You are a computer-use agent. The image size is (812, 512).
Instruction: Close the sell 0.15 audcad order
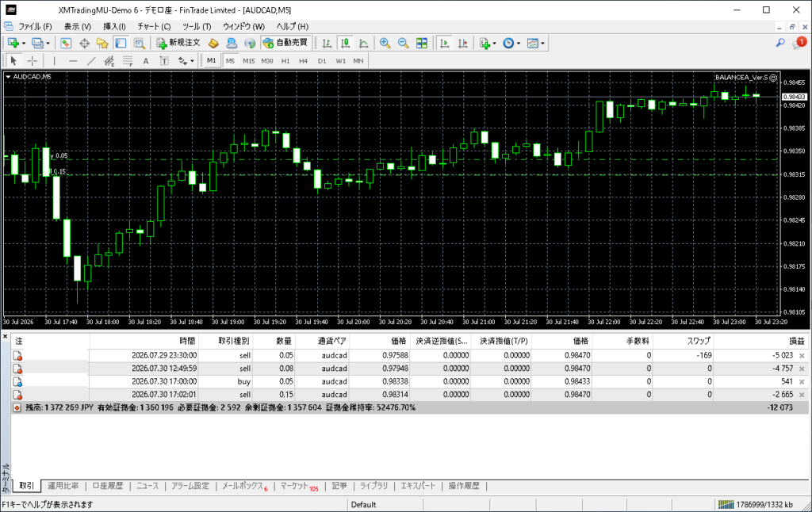(802, 395)
